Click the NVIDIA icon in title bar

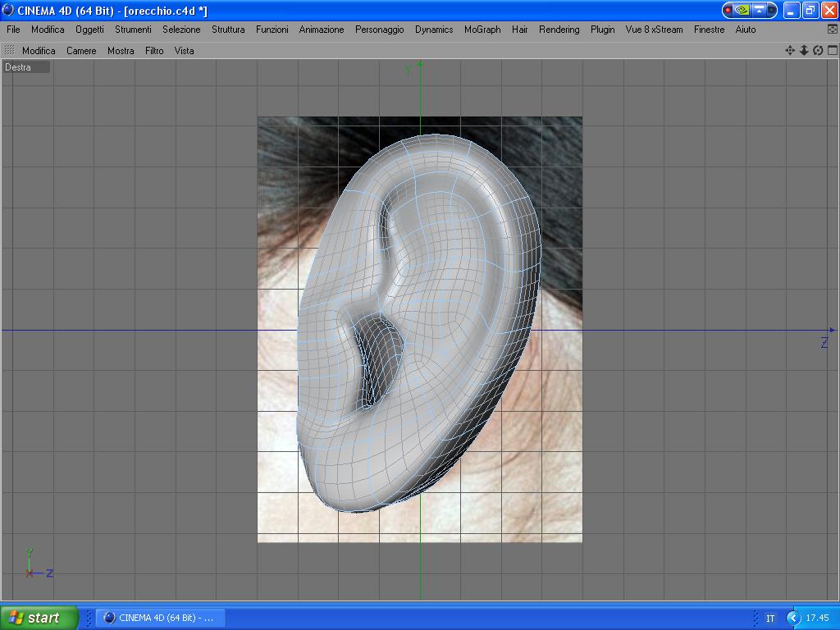point(742,10)
